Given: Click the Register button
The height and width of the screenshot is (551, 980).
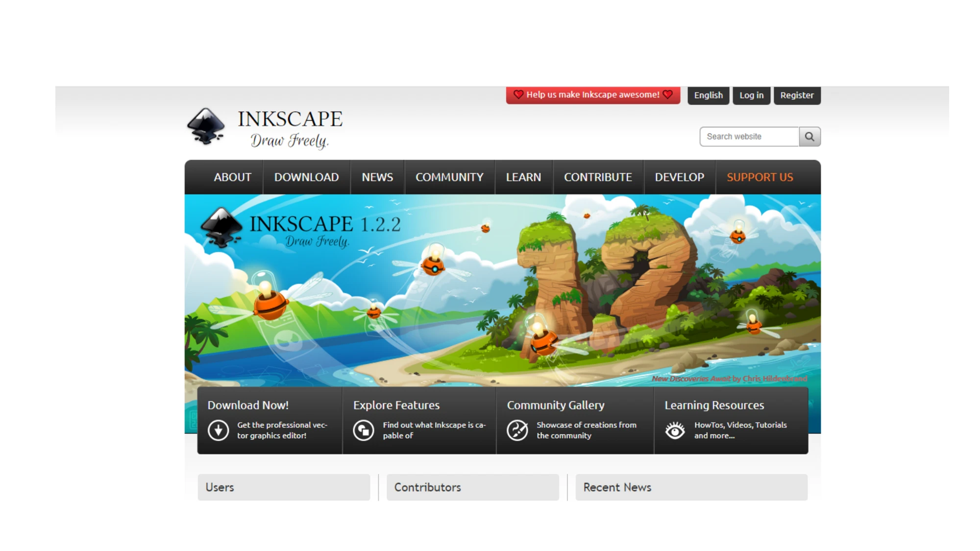Looking at the screenshot, I should point(797,95).
